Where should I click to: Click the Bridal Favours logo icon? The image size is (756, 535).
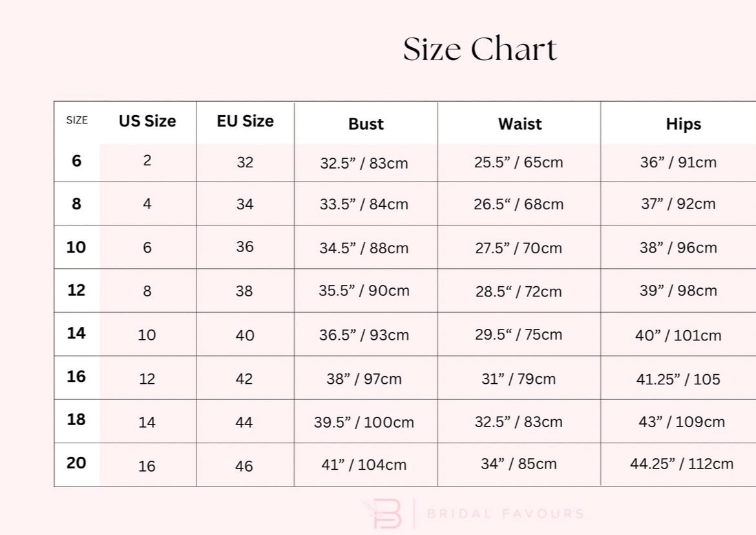(385, 514)
